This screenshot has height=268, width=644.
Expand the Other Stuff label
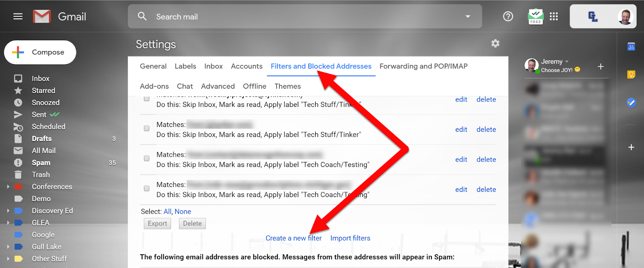click(x=8, y=259)
